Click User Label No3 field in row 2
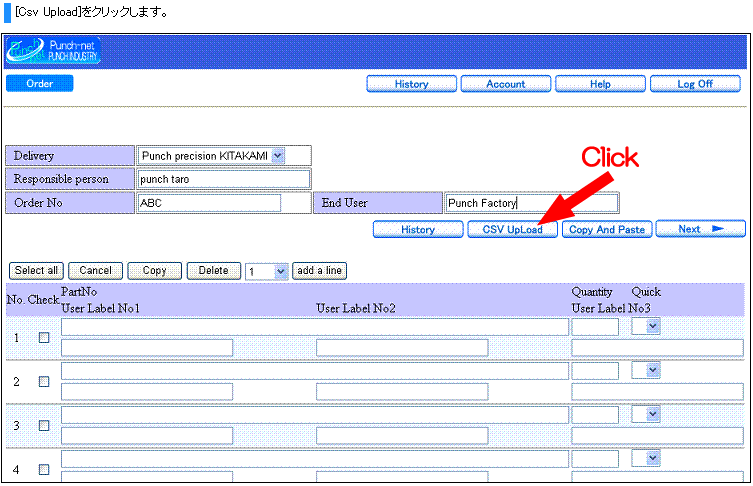The height and width of the screenshot is (486, 753). tap(657, 391)
